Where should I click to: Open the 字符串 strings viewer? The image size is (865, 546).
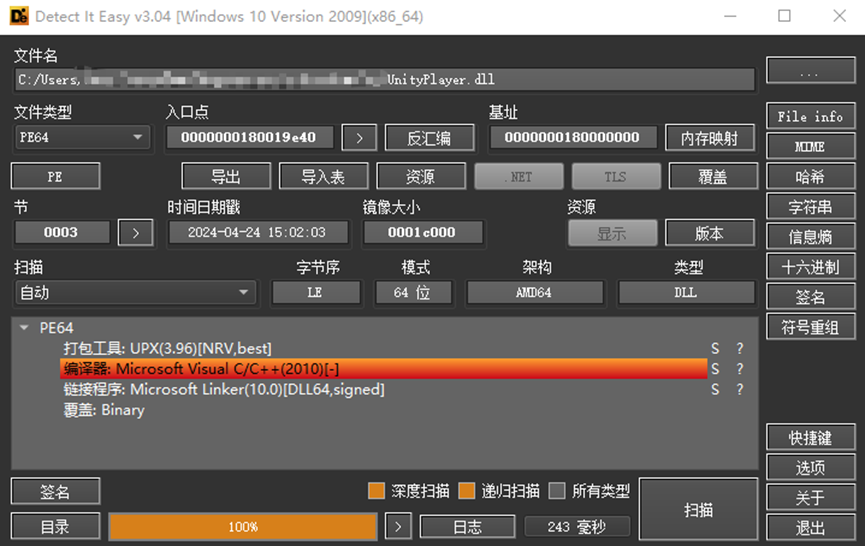pos(810,207)
